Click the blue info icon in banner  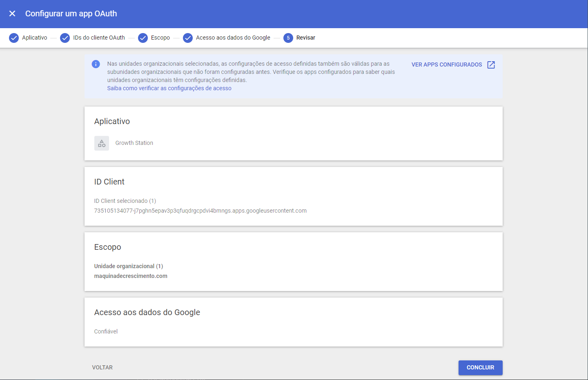coord(96,64)
